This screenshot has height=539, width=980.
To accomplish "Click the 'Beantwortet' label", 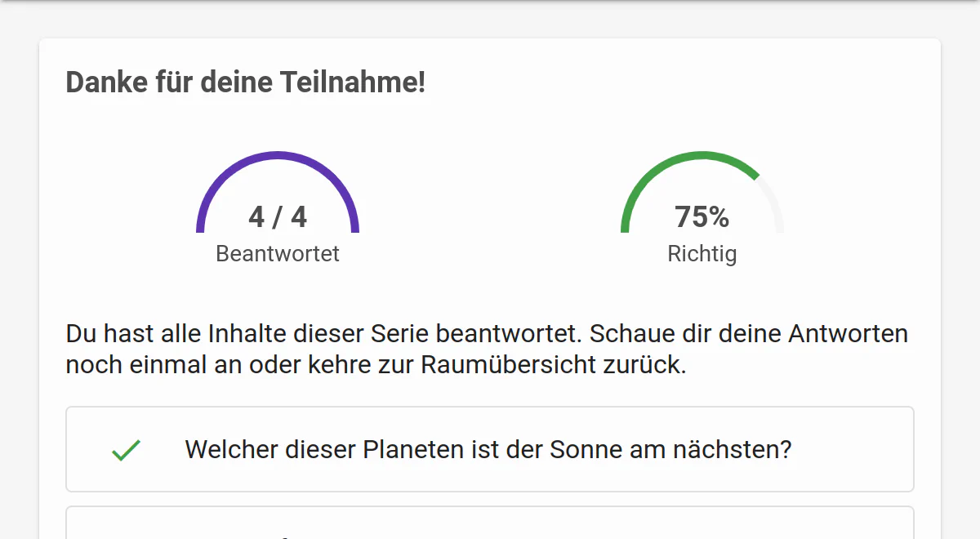I will [x=278, y=254].
